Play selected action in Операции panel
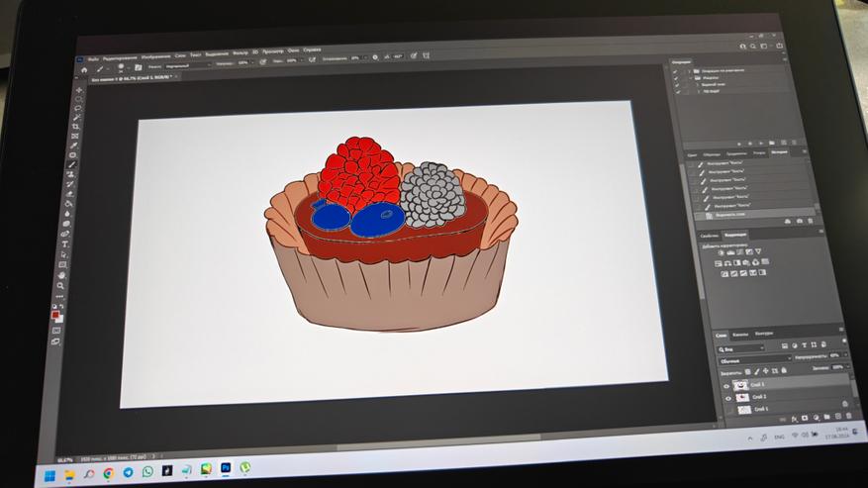The height and width of the screenshot is (488, 868). pos(761,144)
